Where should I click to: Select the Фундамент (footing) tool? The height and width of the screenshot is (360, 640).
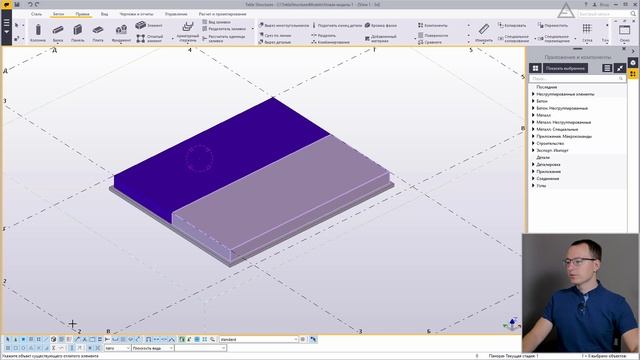tap(121, 33)
